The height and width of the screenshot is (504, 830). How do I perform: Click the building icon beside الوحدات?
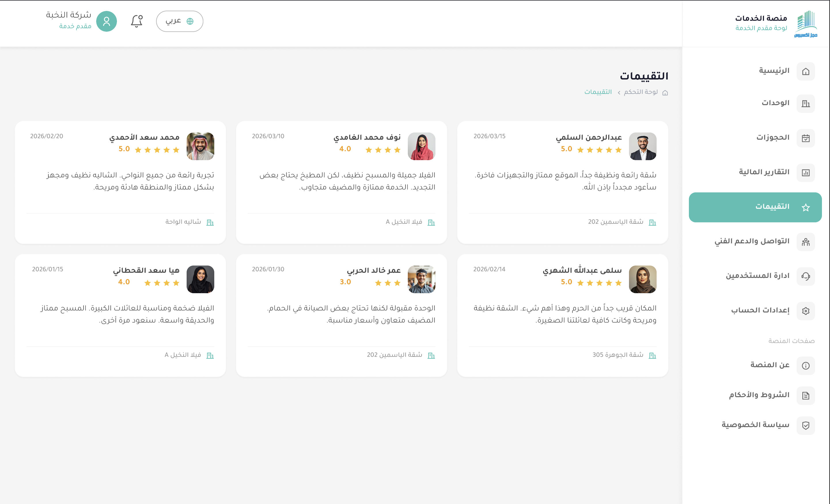click(806, 104)
